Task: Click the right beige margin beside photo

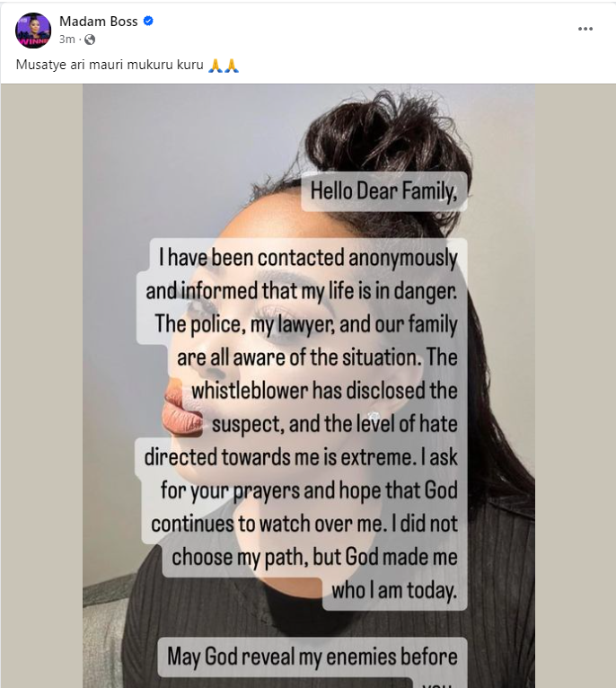Action: (x=576, y=386)
